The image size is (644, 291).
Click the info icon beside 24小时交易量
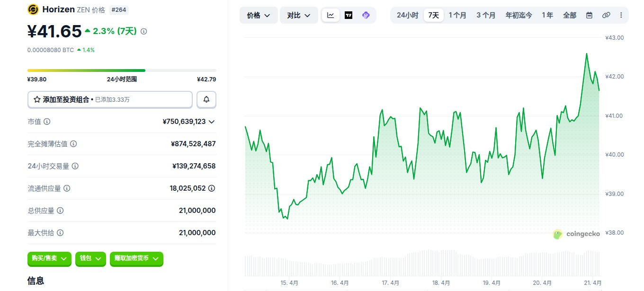[75, 166]
